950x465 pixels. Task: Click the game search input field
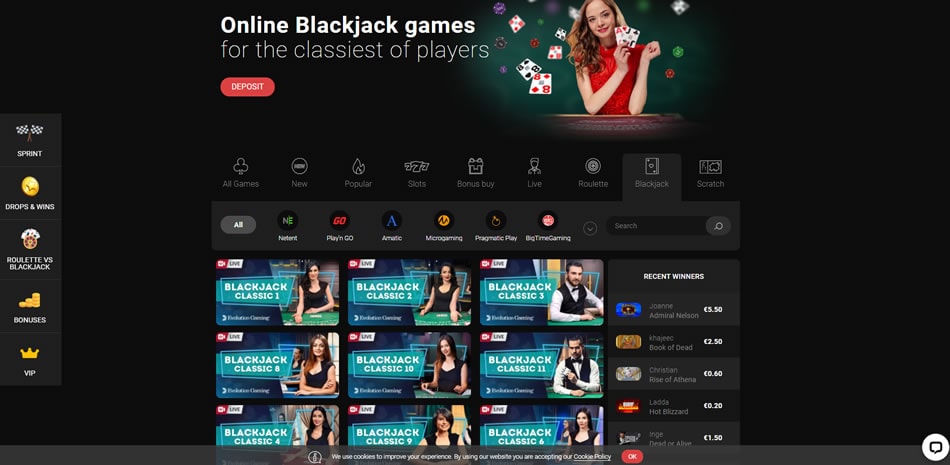click(656, 226)
